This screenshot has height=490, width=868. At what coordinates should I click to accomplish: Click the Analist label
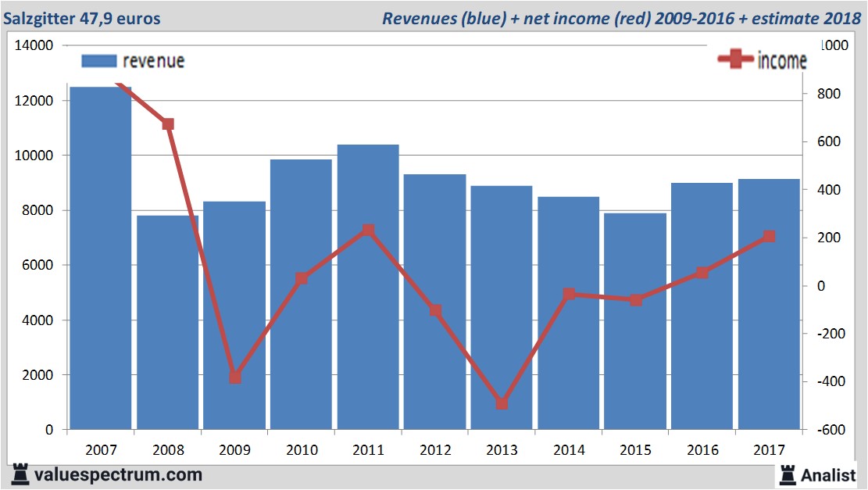828,475
